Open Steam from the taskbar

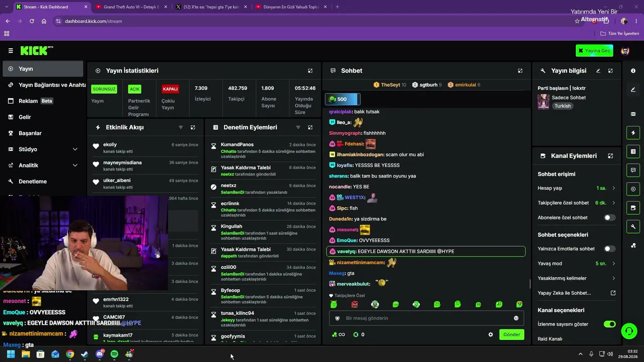pos(85,354)
